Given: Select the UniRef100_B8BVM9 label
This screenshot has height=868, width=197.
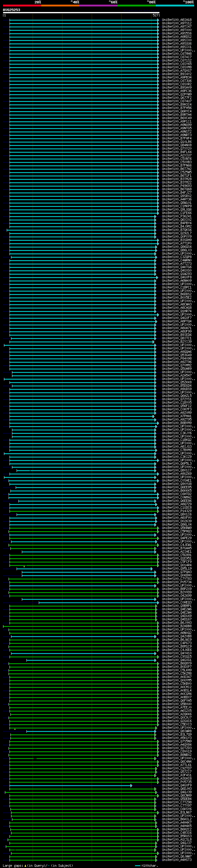Looking at the screenshot, I should pyautogui.click(x=177, y=423).
